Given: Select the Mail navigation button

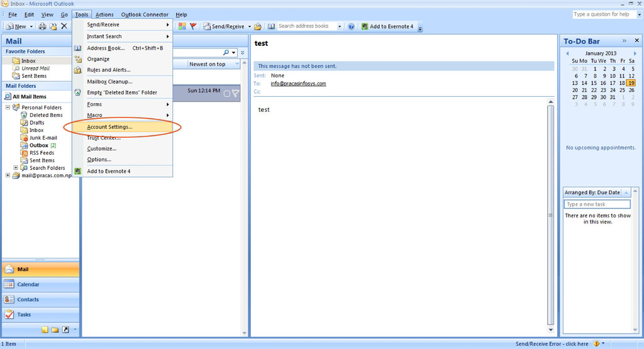Looking at the screenshot, I should 41,269.
